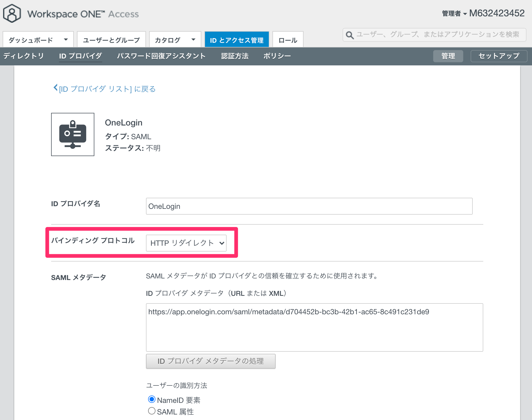Switch to the ユーザーとグループ tab

(111, 40)
